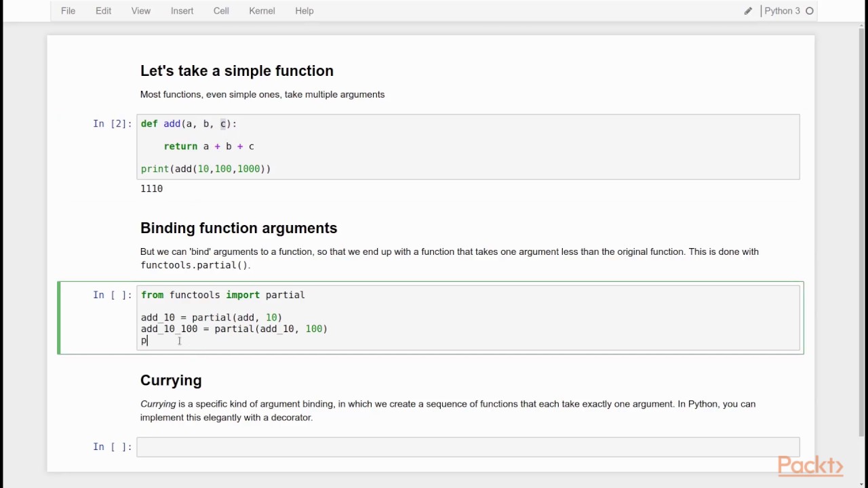
Task: Open the Insert menu
Action: [182, 11]
